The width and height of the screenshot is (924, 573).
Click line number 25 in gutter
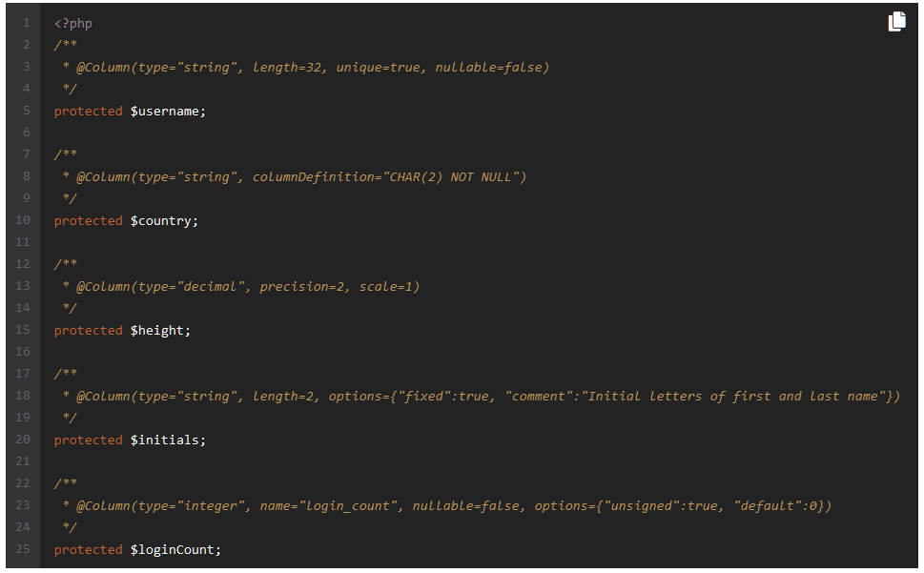(x=23, y=549)
